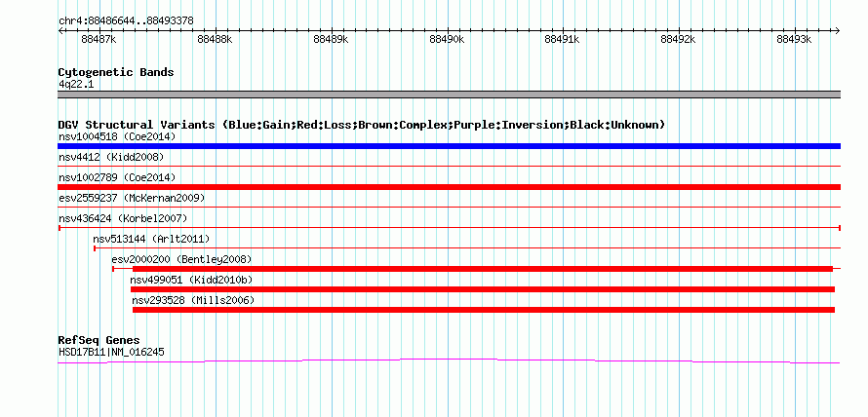Click the gray 4q22.1 cytogenetic band bar
Screen dimensions: 868x417
coord(449,95)
